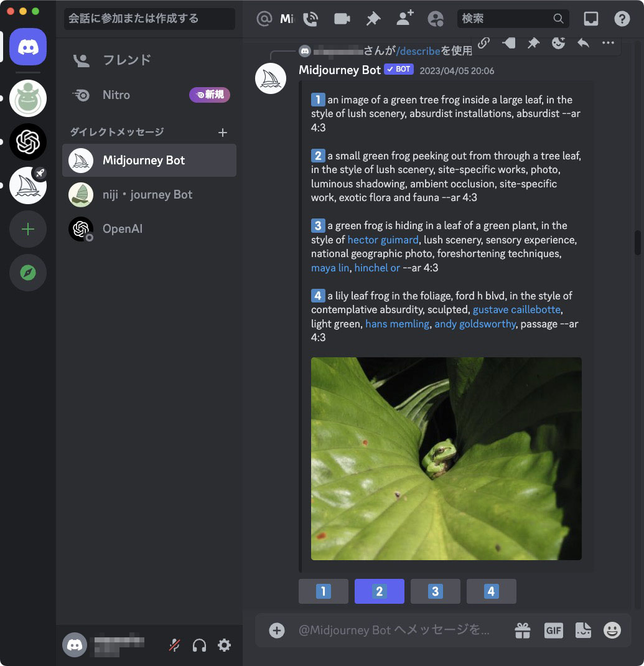Add friends to the DM conversation
Viewport: 644px width, 666px height.
point(404,19)
